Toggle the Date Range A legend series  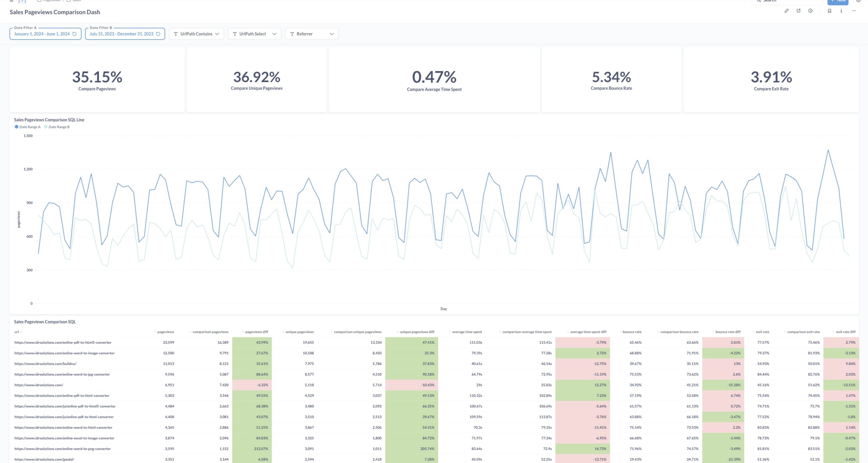tap(27, 127)
